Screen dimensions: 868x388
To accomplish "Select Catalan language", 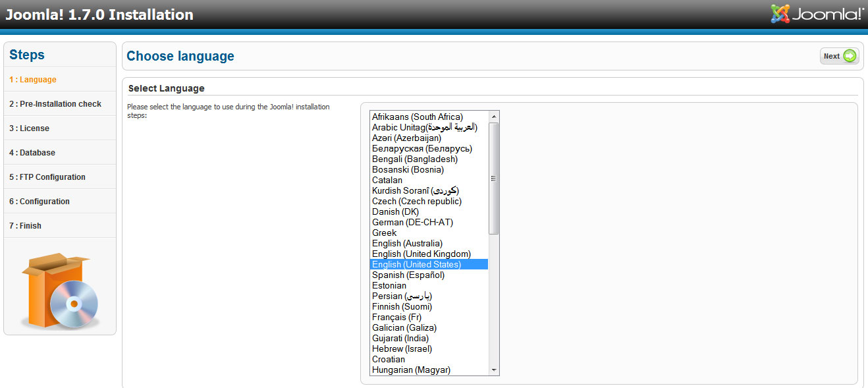I will click(x=429, y=180).
